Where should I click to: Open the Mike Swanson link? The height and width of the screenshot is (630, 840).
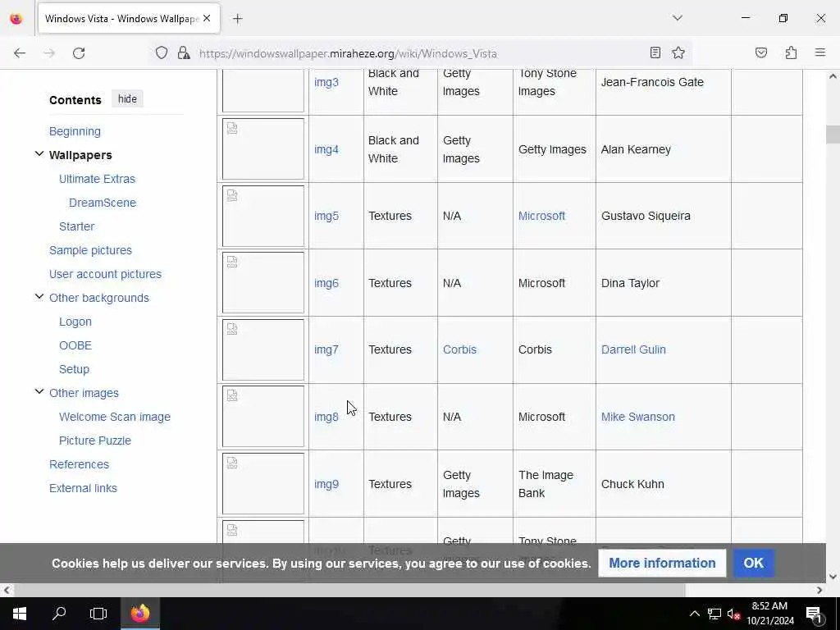click(x=638, y=417)
